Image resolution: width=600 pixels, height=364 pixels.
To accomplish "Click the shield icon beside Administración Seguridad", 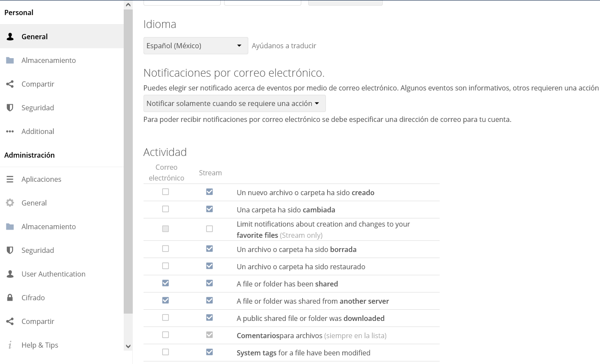I will 10,250.
